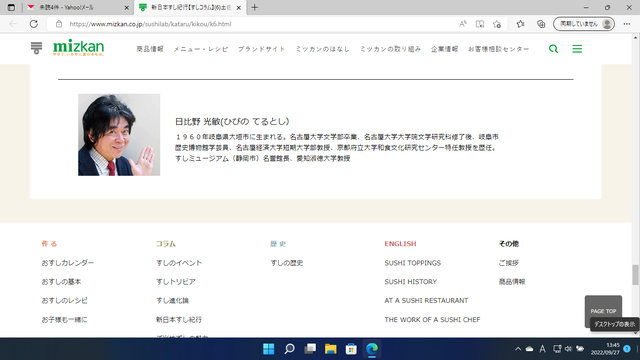Screen dimensions: 640x360
Task: Open Microsoft Store from taskbar
Action: pyautogui.click(x=351, y=349)
